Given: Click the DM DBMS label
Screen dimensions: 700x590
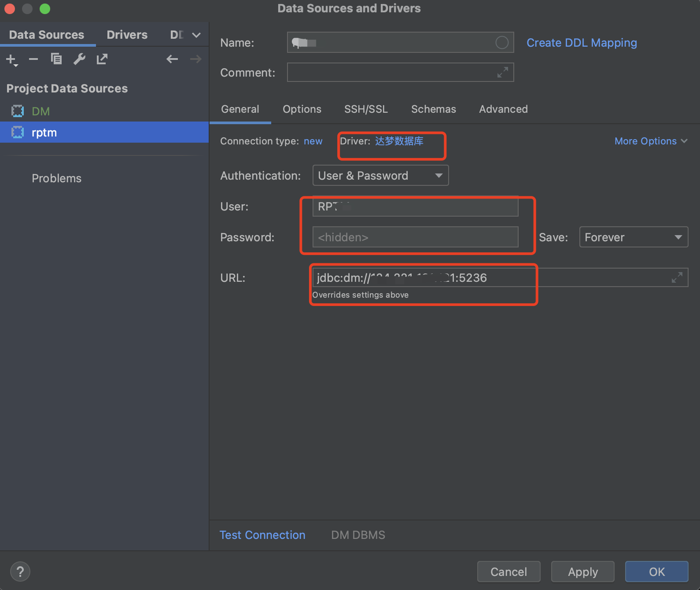Looking at the screenshot, I should 358,535.
